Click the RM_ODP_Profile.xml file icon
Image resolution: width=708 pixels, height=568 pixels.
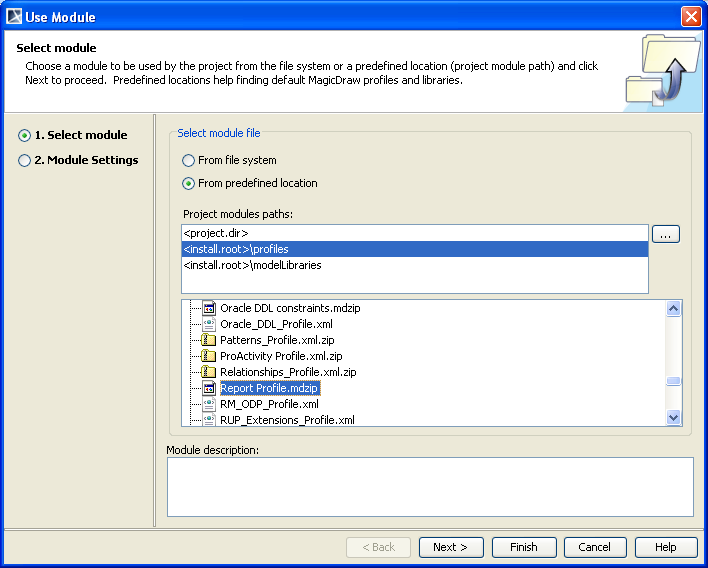coord(209,404)
